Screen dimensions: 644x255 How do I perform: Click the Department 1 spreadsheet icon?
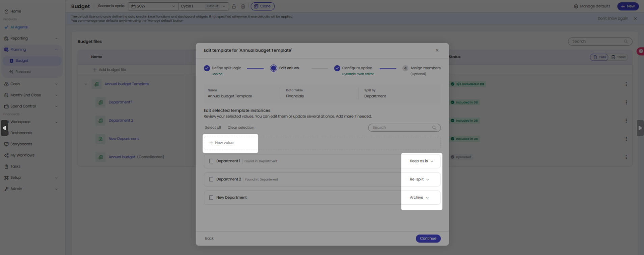[x=100, y=102]
